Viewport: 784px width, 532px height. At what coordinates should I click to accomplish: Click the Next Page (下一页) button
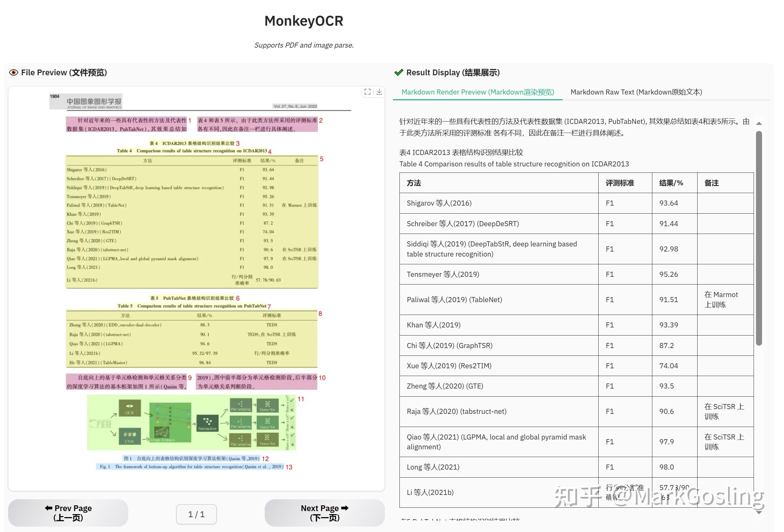[324, 513]
